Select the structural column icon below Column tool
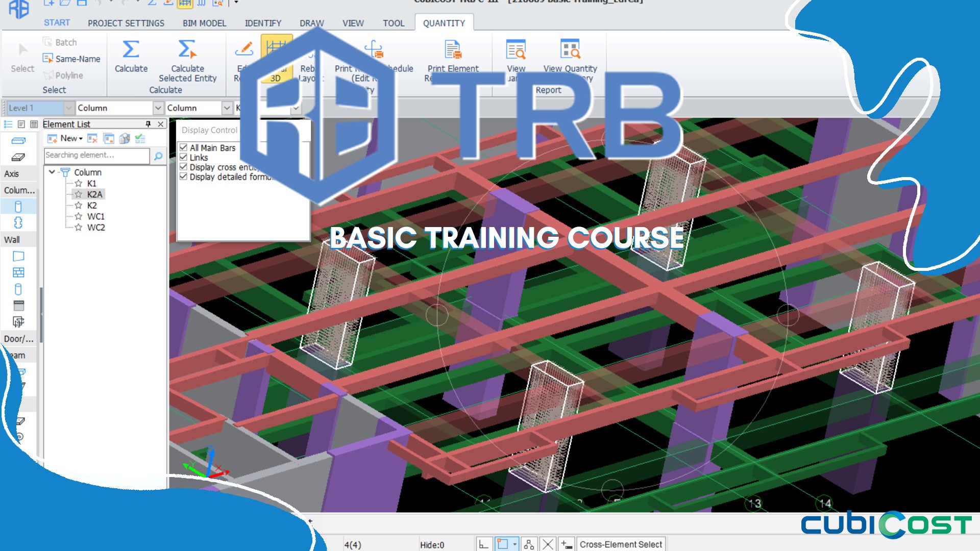The width and height of the screenshot is (980, 551). click(x=18, y=223)
